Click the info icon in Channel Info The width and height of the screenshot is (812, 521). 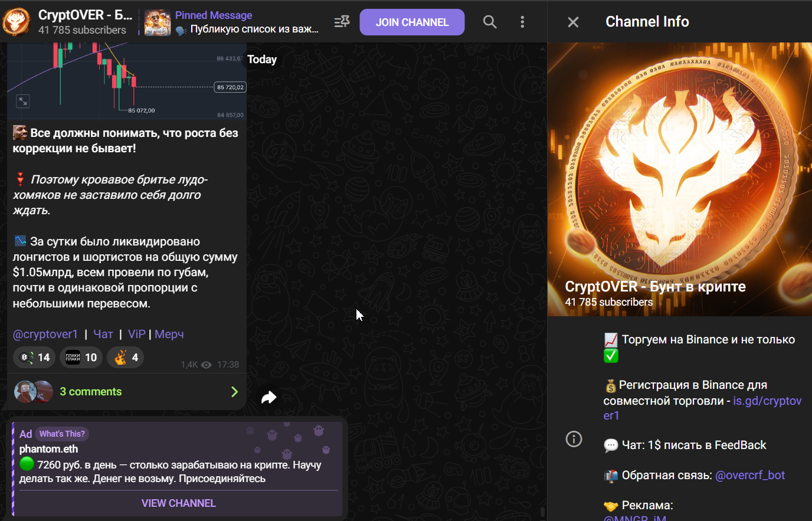(x=574, y=439)
